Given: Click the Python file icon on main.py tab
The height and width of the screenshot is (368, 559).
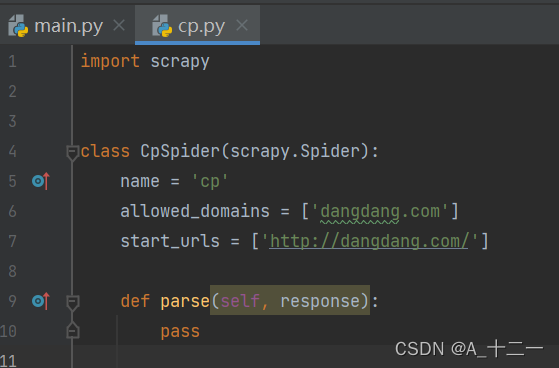Looking at the screenshot, I should 18,26.
